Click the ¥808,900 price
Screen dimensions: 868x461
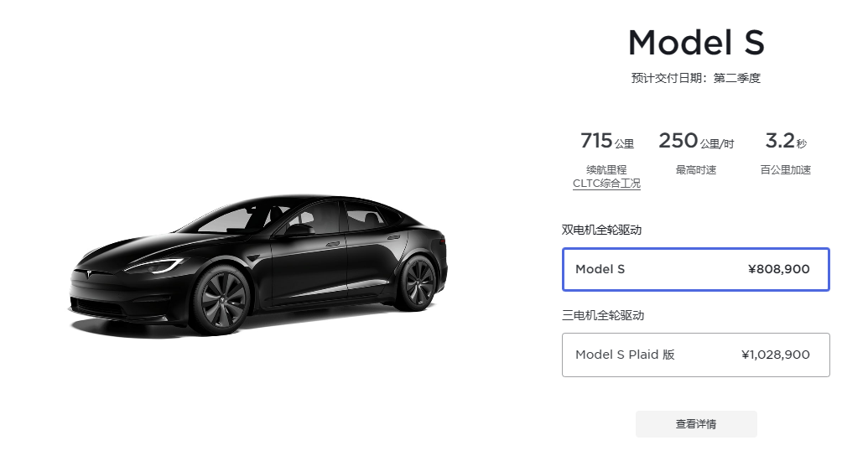click(778, 270)
